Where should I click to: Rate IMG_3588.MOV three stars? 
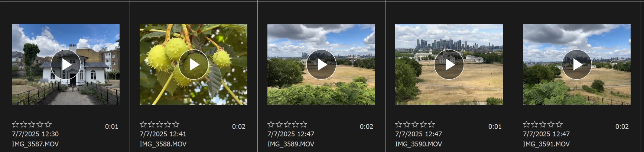point(160,124)
